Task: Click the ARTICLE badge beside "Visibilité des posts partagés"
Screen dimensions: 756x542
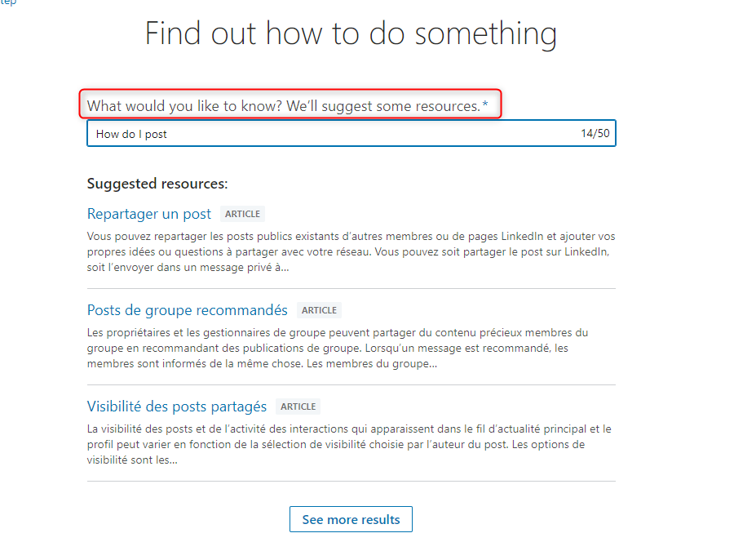Action: tap(298, 406)
